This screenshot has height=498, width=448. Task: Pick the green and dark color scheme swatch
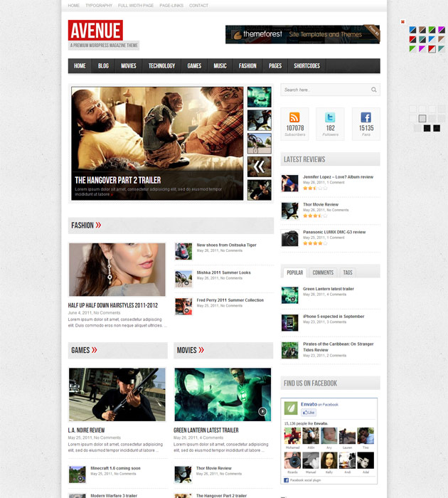432,30
